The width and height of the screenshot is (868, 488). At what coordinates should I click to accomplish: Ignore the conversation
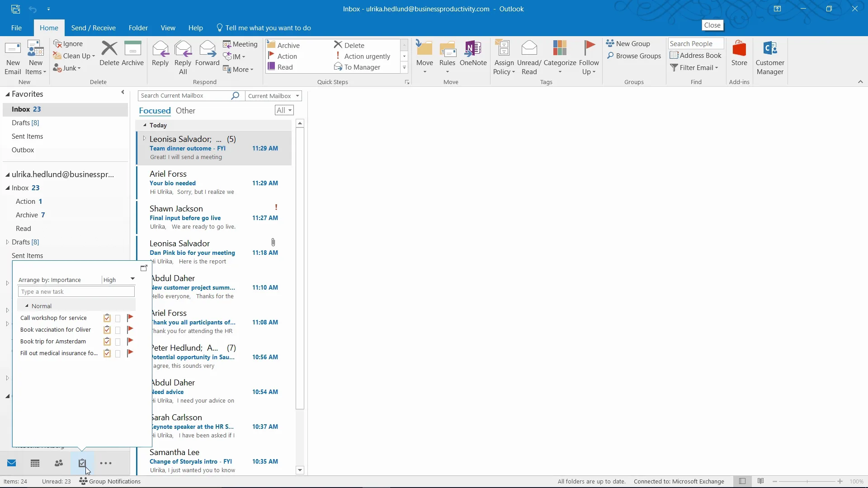[x=68, y=44]
